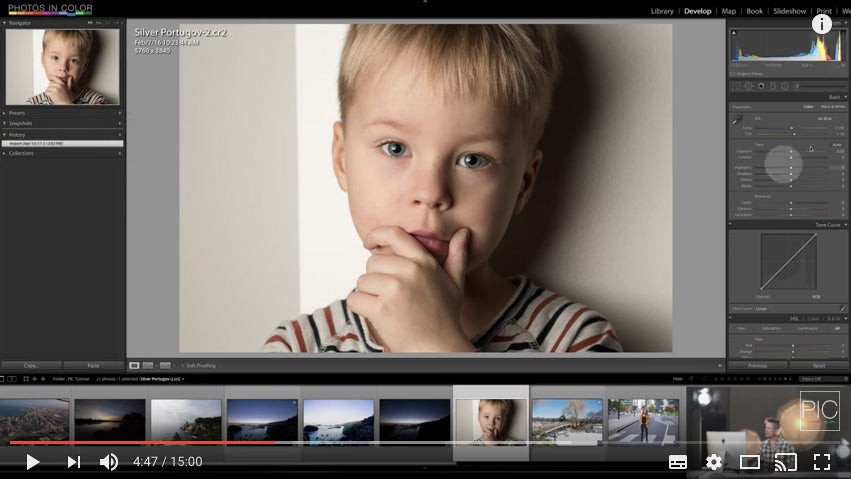Click the YouTube info card icon
Screen dimensions: 851x479
point(822,23)
